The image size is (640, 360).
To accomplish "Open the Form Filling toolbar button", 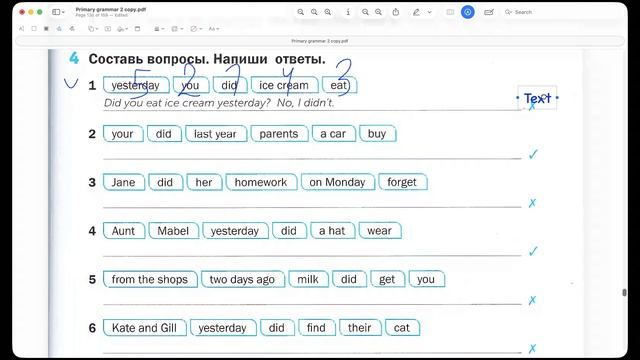I will pyautogui.click(x=489, y=12).
